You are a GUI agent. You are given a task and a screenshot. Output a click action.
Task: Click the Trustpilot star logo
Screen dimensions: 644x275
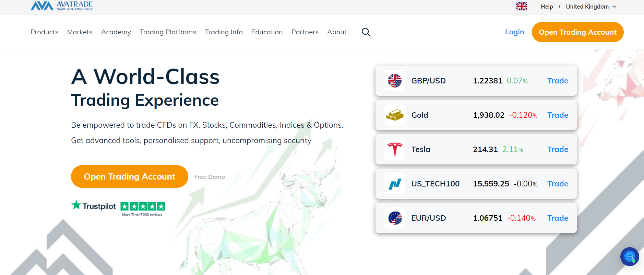76,205
